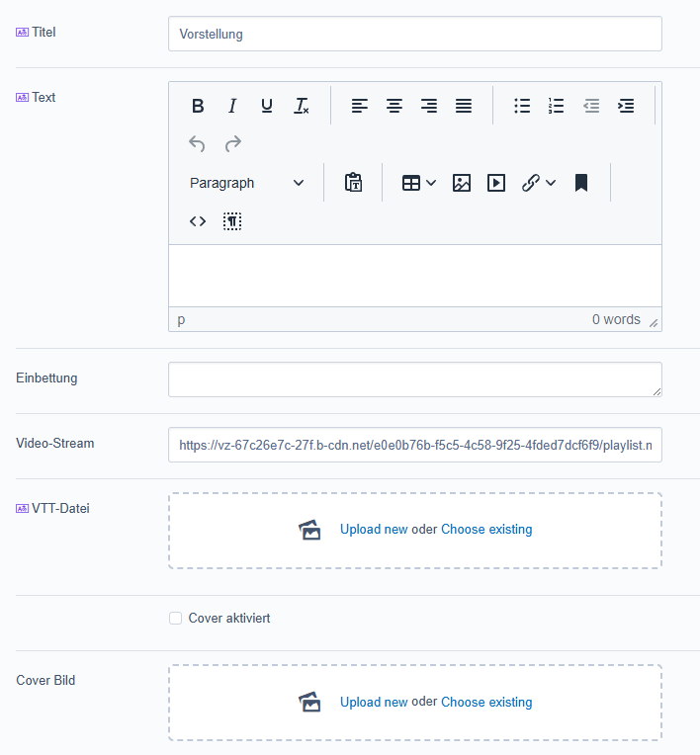Clear formatting from selected text
700x755 pixels.
tap(302, 106)
